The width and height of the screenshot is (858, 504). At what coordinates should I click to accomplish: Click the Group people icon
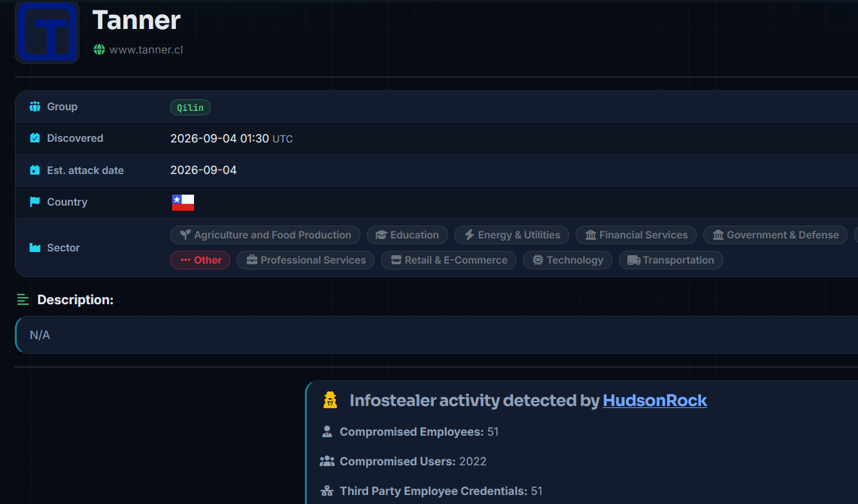point(35,107)
